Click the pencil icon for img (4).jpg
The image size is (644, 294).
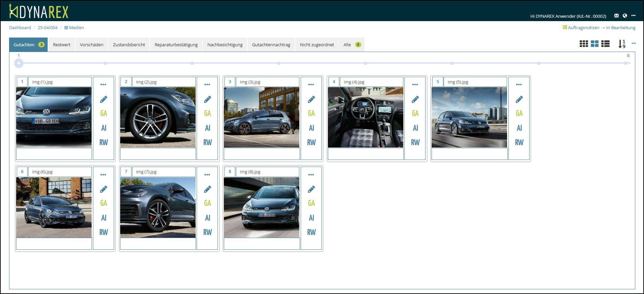click(415, 99)
